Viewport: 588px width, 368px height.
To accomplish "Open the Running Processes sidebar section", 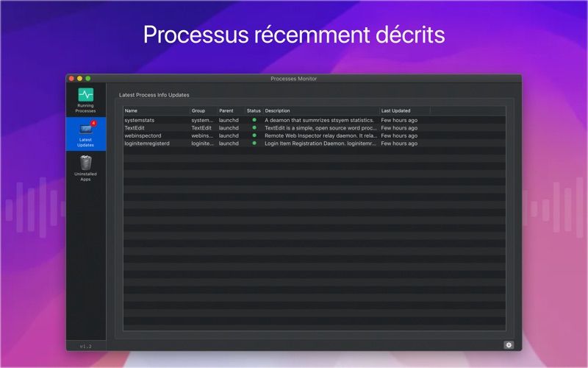I will coord(85,100).
